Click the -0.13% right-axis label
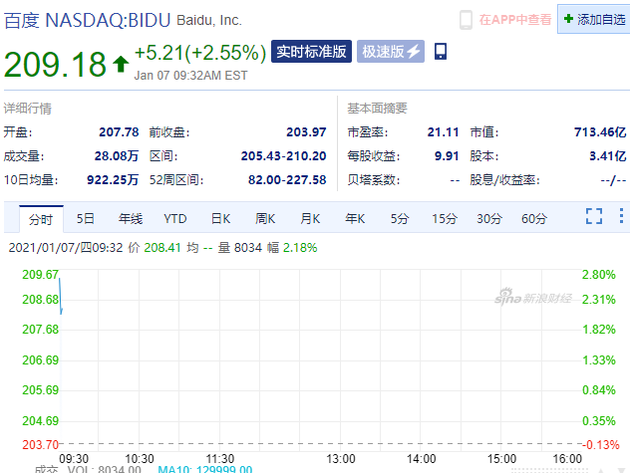This screenshot has height=473, width=630. pyautogui.click(x=601, y=444)
